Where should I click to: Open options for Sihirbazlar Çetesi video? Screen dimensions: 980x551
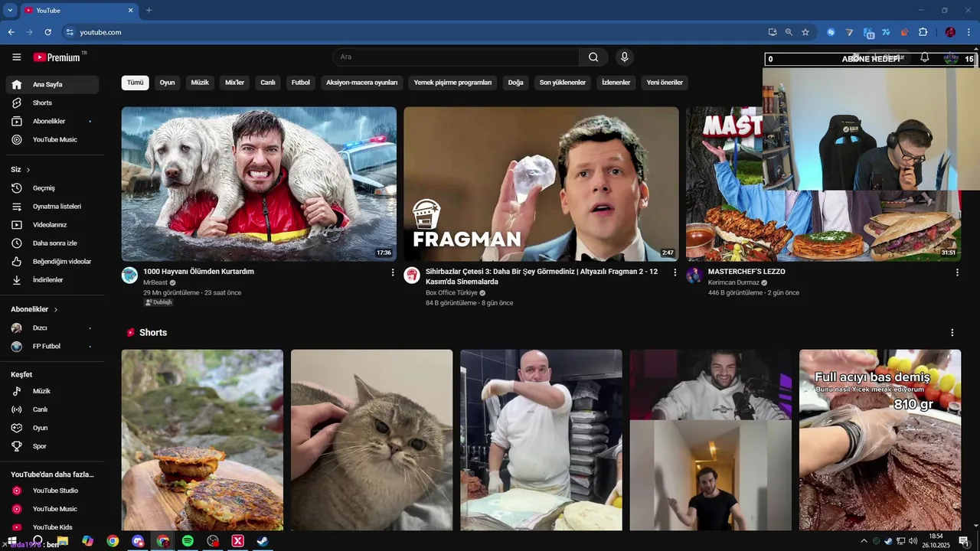(x=675, y=272)
